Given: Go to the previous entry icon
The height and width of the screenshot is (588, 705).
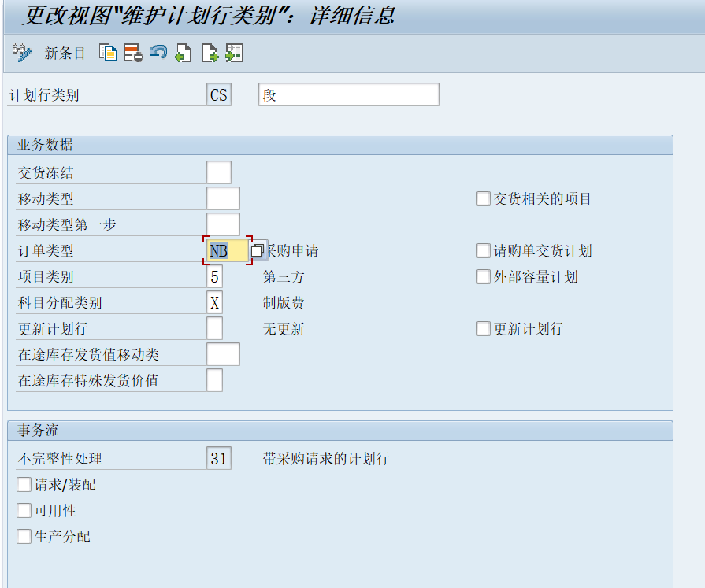Looking at the screenshot, I should pyautogui.click(x=184, y=53).
